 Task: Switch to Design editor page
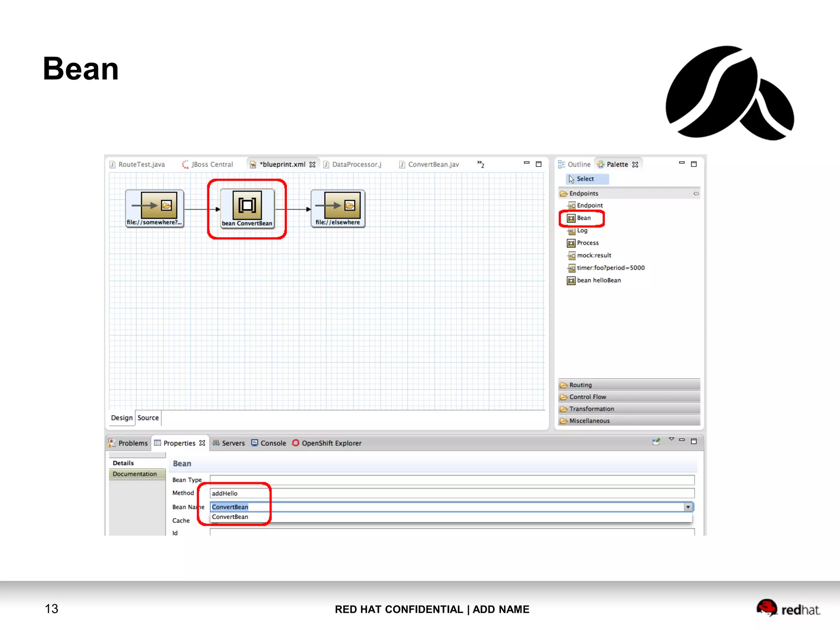click(x=122, y=418)
